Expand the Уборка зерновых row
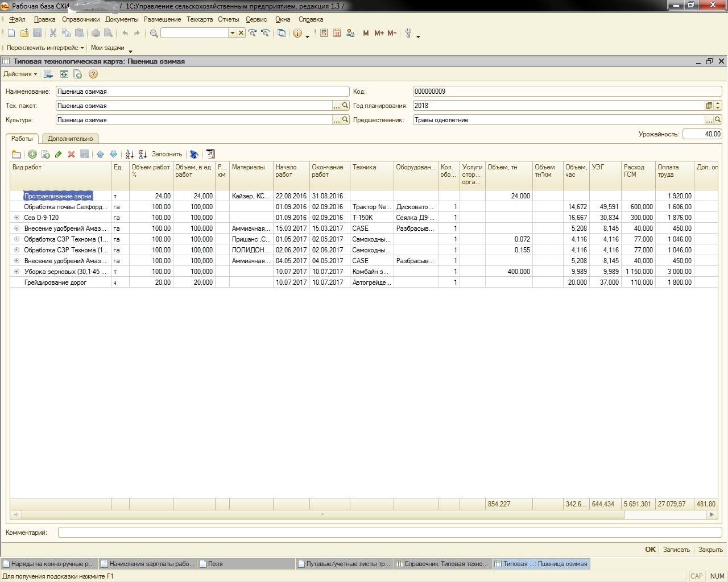The image size is (728, 582). (x=16, y=272)
